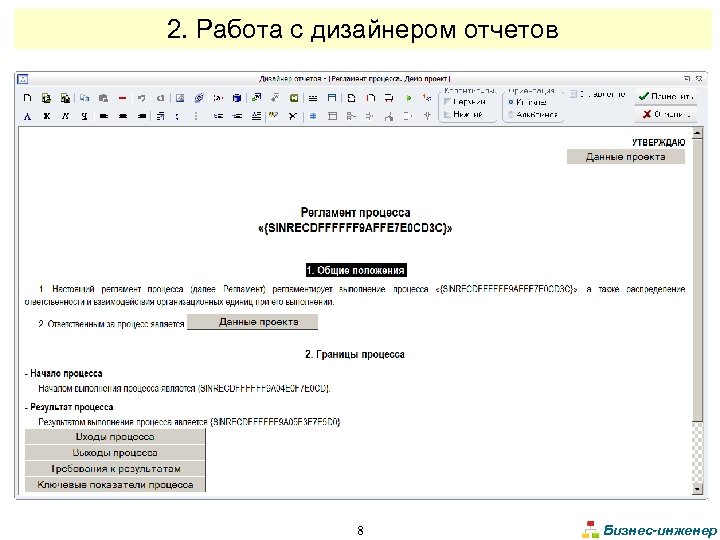Select Альбомная landscape orientation
This screenshot has width=720, height=540.
click(511, 114)
